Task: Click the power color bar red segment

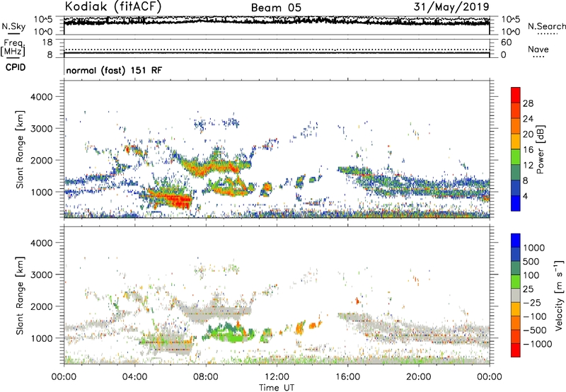Action: pos(516,95)
